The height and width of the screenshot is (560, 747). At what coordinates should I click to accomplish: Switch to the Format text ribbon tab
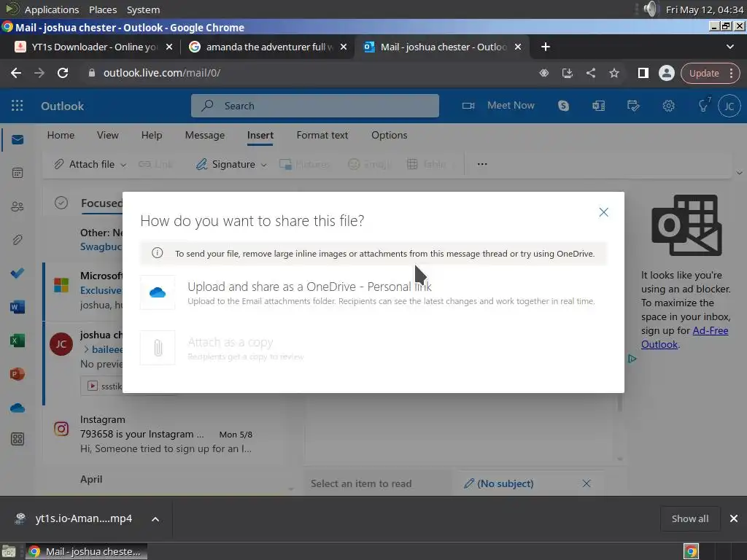(322, 135)
